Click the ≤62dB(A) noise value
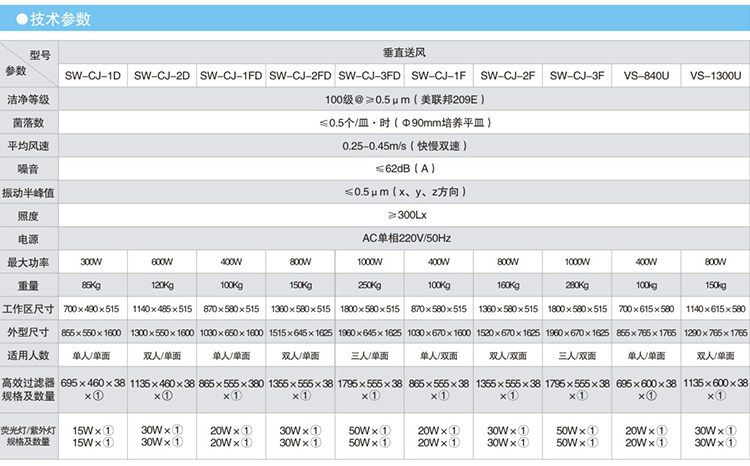750x466 pixels. click(405, 168)
